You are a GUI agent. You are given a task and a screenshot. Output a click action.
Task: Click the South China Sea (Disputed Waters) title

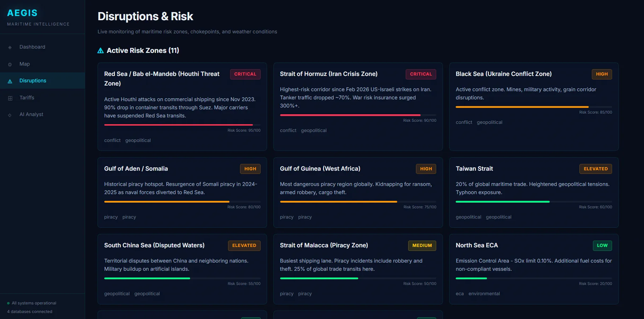tap(154, 245)
